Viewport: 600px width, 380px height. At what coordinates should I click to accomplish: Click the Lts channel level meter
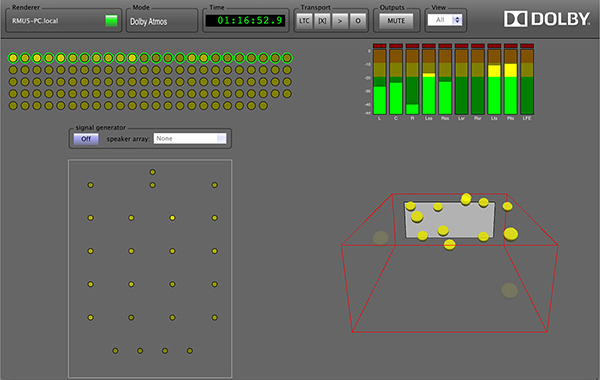[x=494, y=82]
